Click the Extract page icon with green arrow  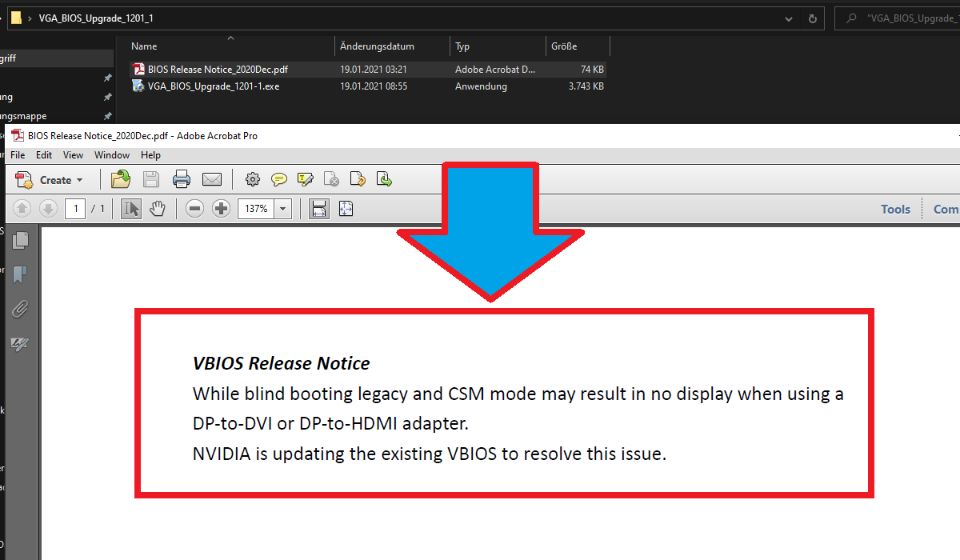(385, 179)
